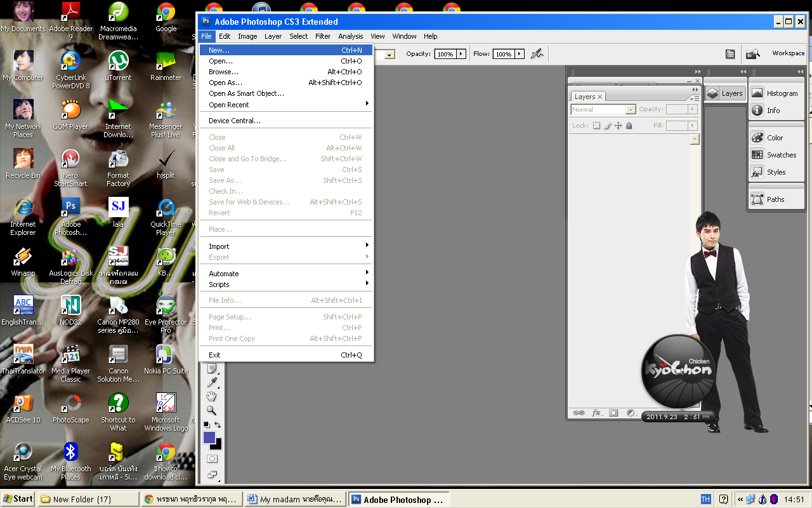Screen dimensions: 812x508
Task: Open the Histogram panel
Action: point(776,93)
